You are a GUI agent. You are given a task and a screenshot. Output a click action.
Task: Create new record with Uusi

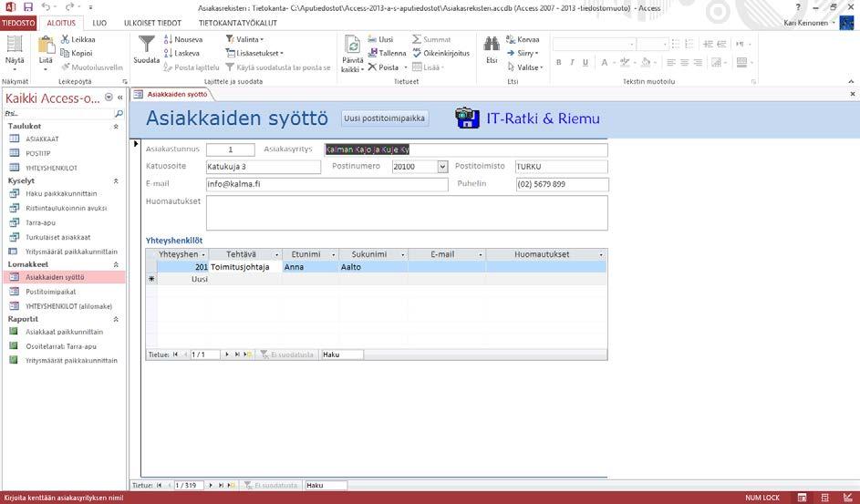[380, 39]
